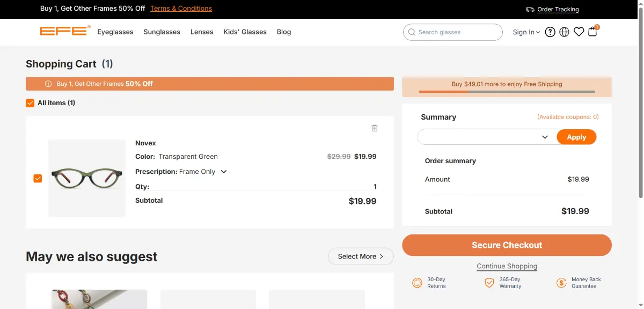Toggle the All items checkbox
Image resolution: width=644 pixels, height=309 pixels.
[30, 103]
